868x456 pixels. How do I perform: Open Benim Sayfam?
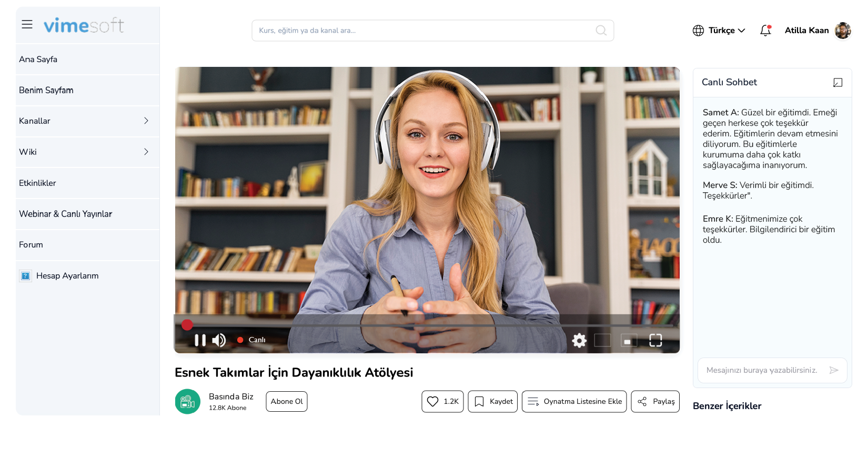pos(88,90)
